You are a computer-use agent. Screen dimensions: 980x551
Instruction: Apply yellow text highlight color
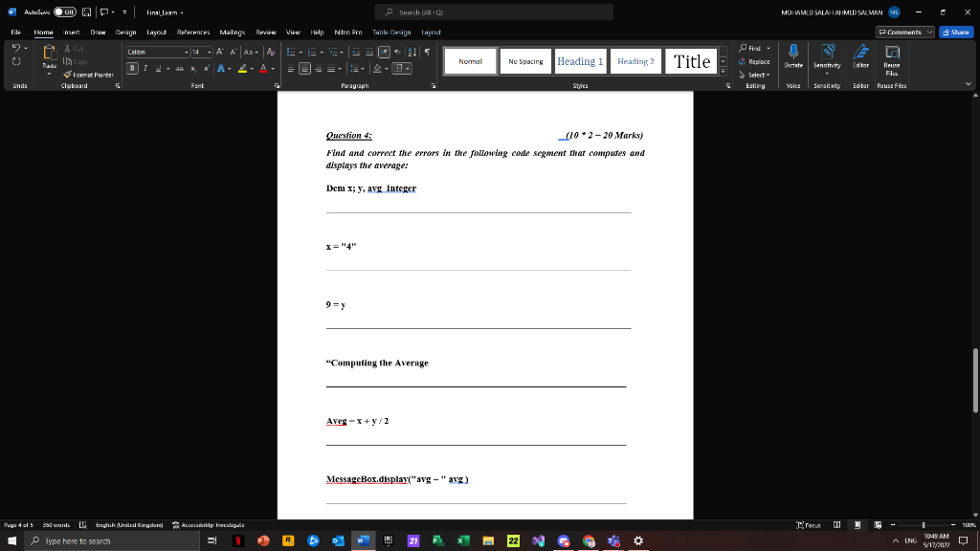pyautogui.click(x=242, y=69)
